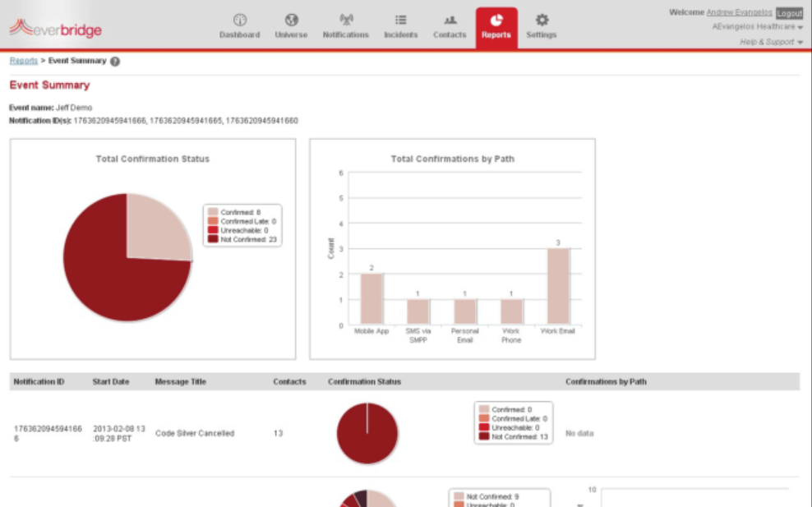
Task: Switch to the Universe tab label
Action: (x=291, y=35)
